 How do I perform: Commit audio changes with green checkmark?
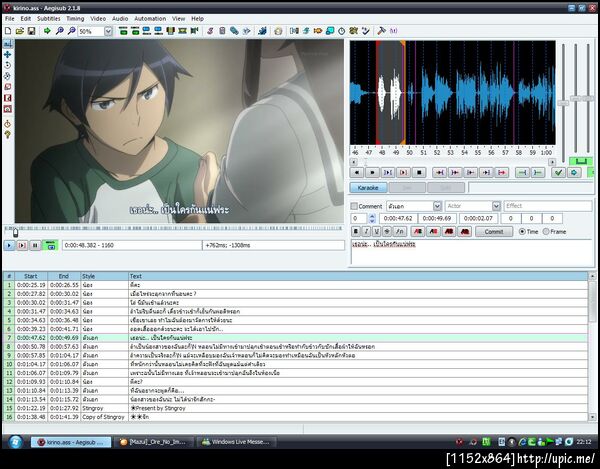(x=558, y=172)
